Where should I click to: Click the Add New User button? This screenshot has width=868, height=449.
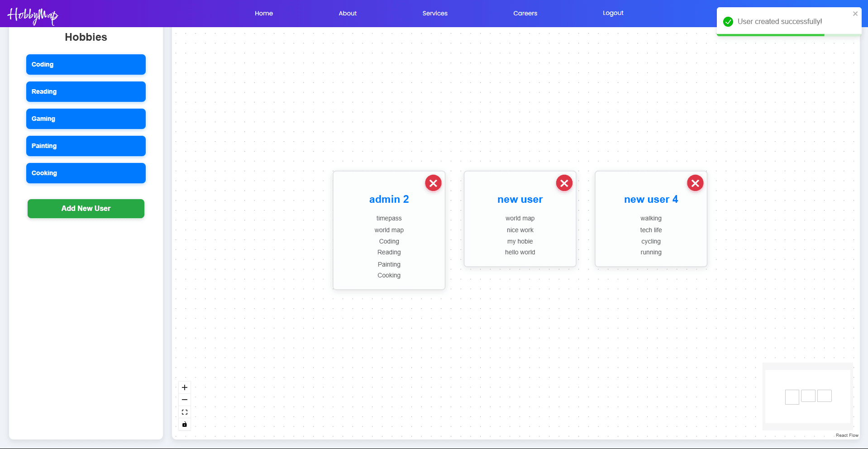tap(86, 209)
